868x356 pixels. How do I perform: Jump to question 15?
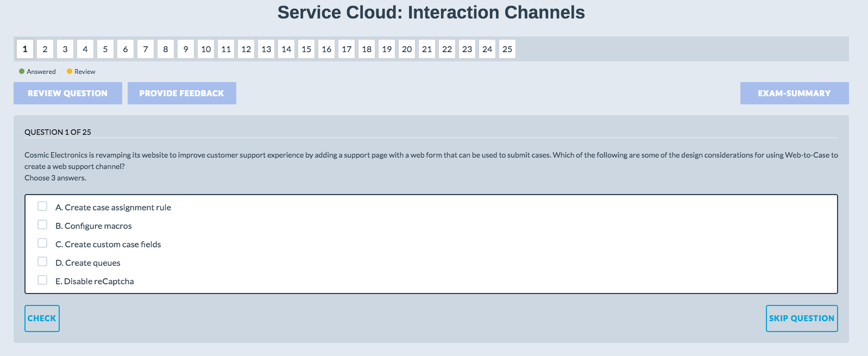pos(306,49)
